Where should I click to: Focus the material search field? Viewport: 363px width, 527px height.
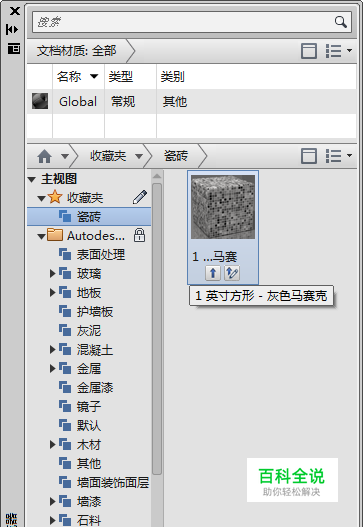tap(192, 22)
